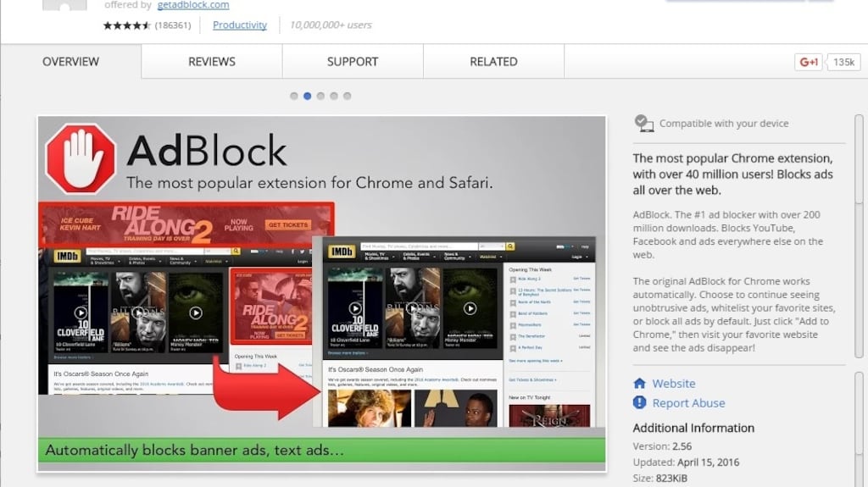The image size is (868, 487).
Task: Click the 135k Google+ count bubble
Action: click(843, 62)
